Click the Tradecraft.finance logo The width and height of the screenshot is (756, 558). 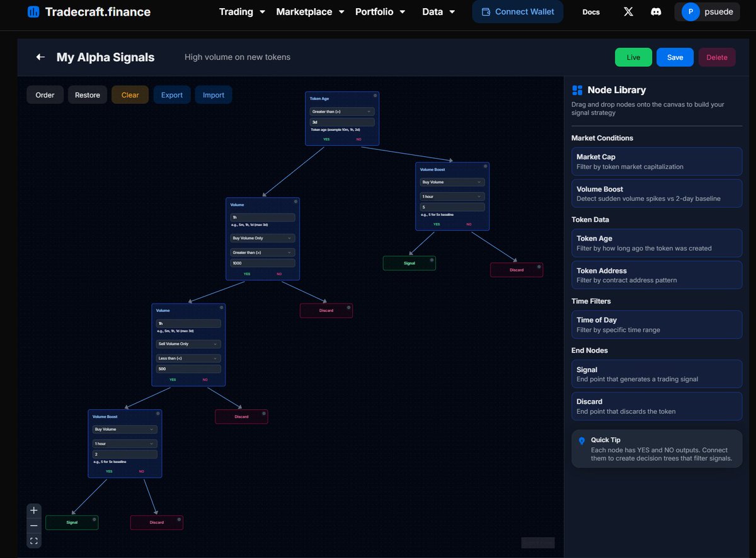[89, 12]
